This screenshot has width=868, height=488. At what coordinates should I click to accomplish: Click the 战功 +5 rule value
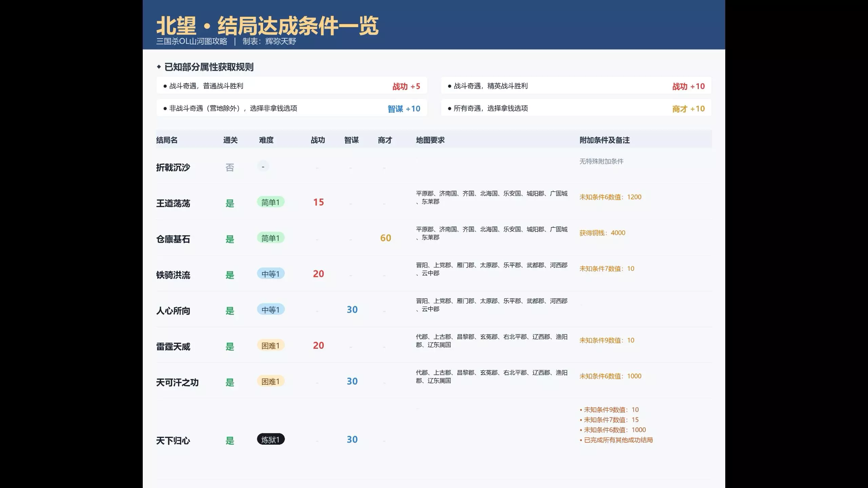pyautogui.click(x=406, y=86)
